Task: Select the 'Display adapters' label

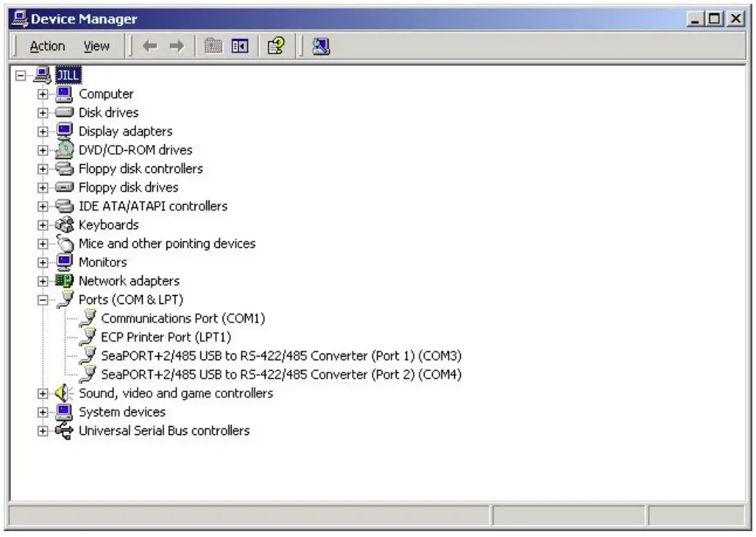Action: [x=125, y=132]
